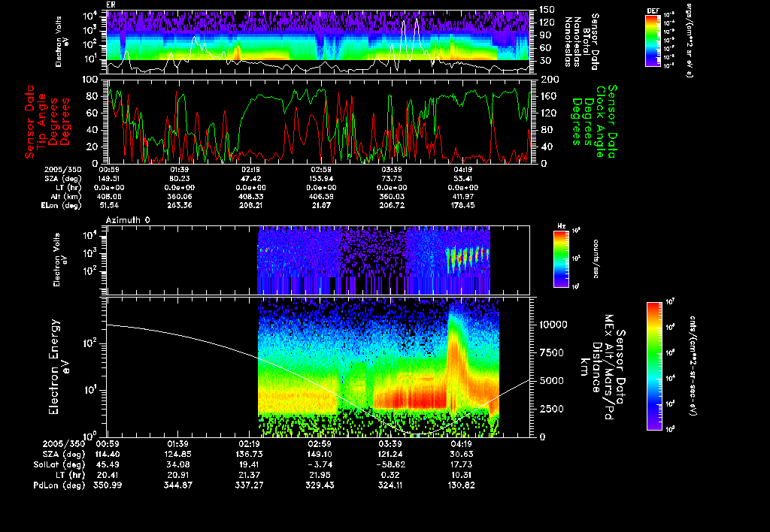Select altitude value 406.59
This screenshot has height=532, width=770.
coord(321,196)
